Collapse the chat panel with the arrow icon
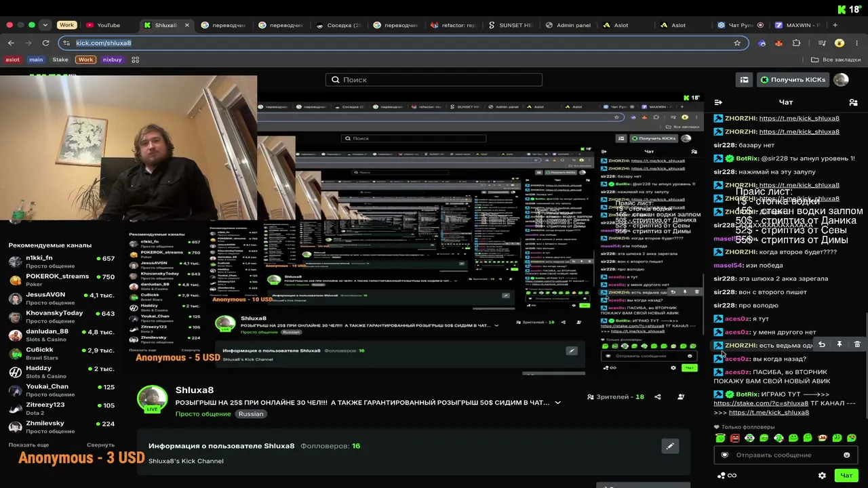 [718, 102]
